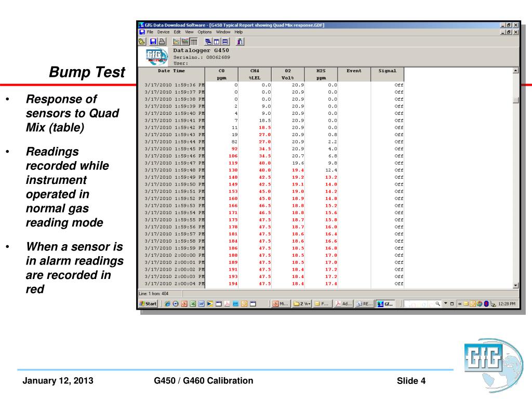Image resolution: width=532 pixels, height=399 pixels.
Task: Open the View menu
Action: (x=189, y=32)
